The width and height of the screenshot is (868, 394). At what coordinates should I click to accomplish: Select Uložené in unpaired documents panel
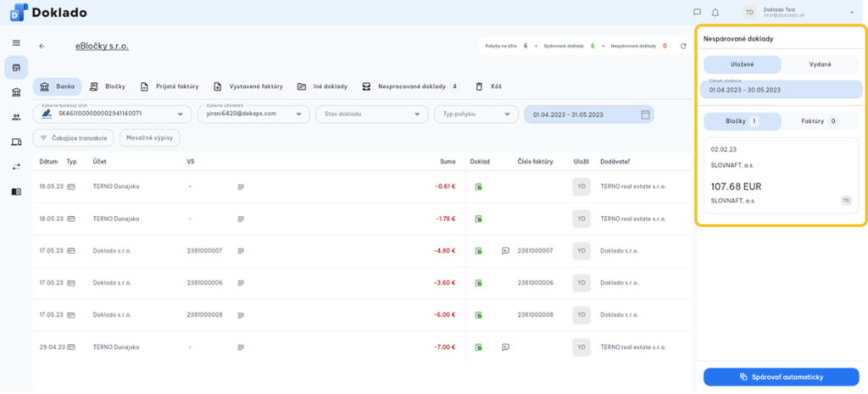(743, 64)
